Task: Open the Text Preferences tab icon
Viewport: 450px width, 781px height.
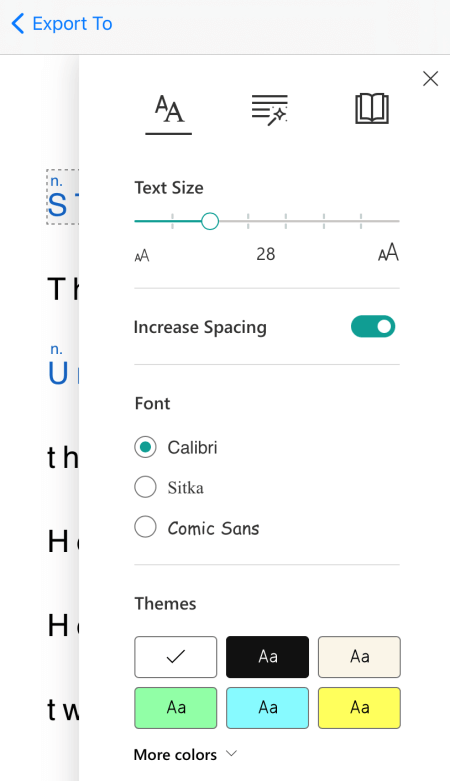Action: click(169, 109)
